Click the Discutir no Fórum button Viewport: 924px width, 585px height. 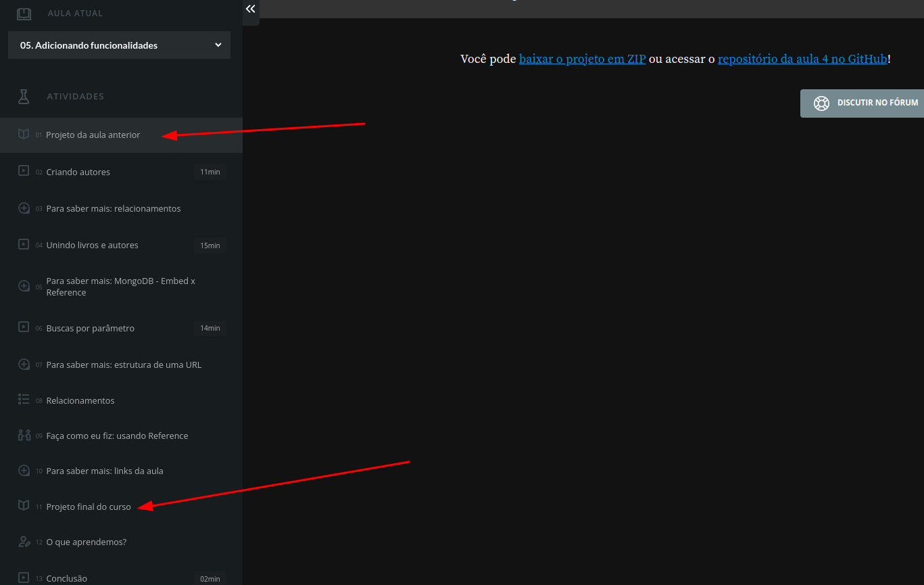click(x=862, y=103)
